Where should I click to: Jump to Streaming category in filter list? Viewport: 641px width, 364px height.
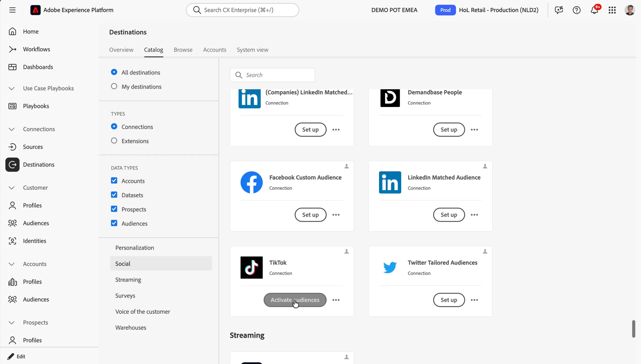(x=128, y=279)
